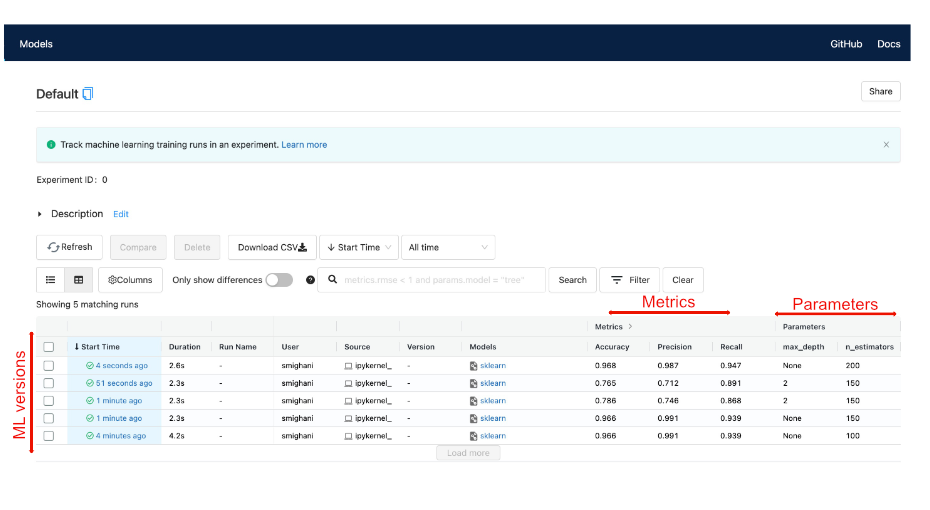Close the info banner with X

(x=885, y=145)
